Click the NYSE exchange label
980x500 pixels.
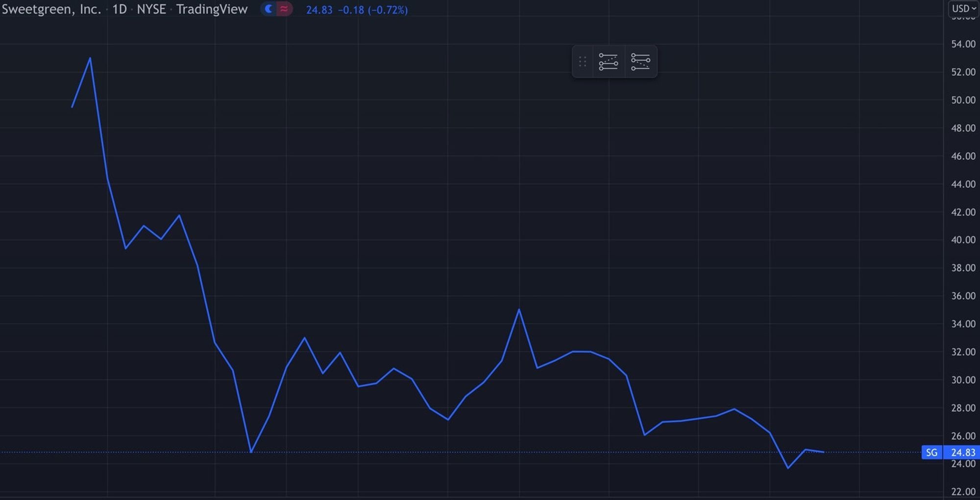coord(151,9)
